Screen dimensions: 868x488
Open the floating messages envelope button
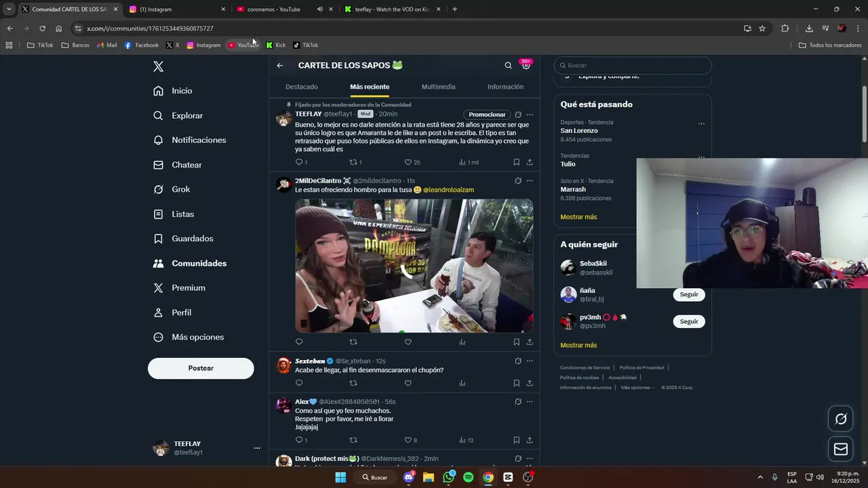point(841,449)
